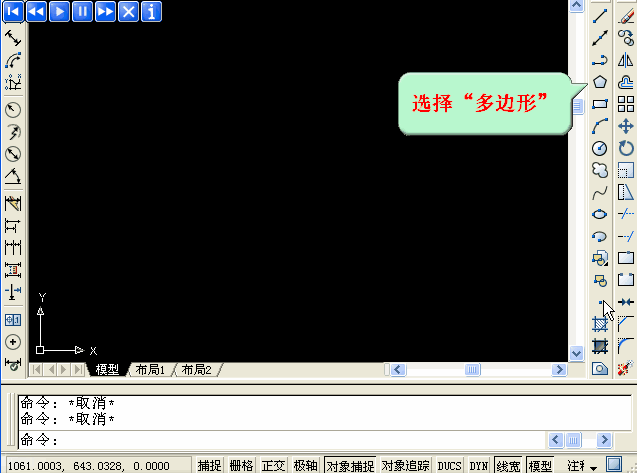Select the Polygon tool
The image size is (637, 473).
pyautogui.click(x=600, y=82)
